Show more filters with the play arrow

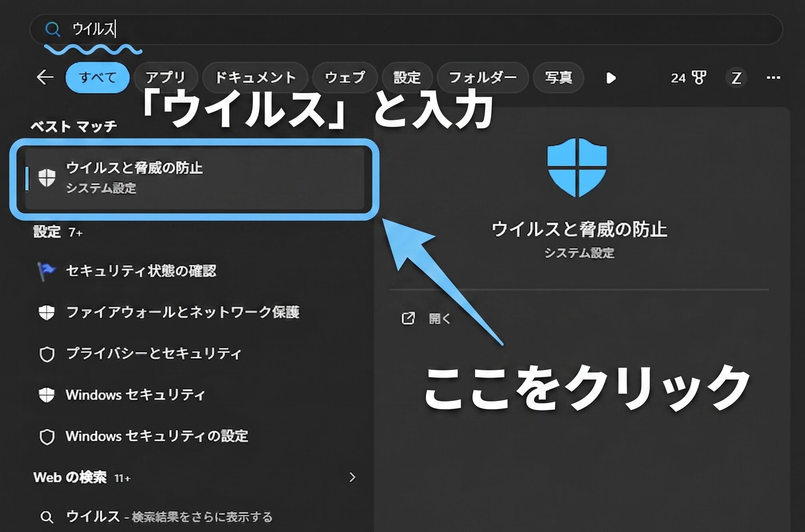click(611, 78)
